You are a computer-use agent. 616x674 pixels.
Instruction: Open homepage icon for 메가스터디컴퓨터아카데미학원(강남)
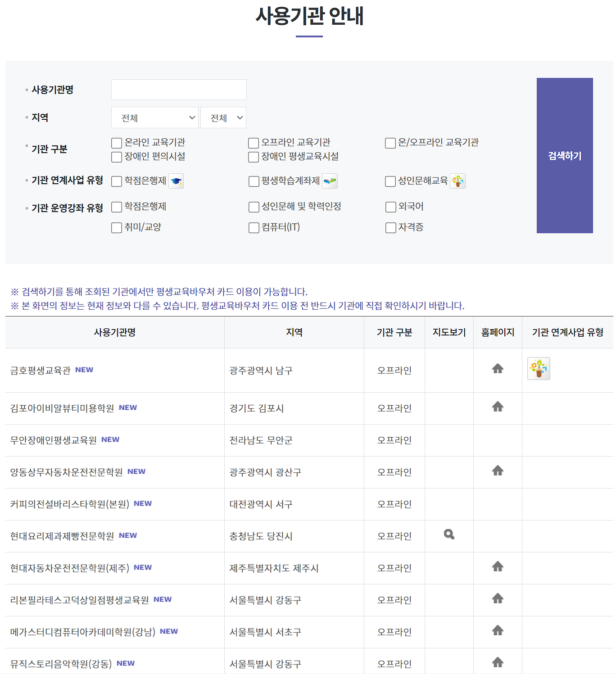[x=497, y=630]
